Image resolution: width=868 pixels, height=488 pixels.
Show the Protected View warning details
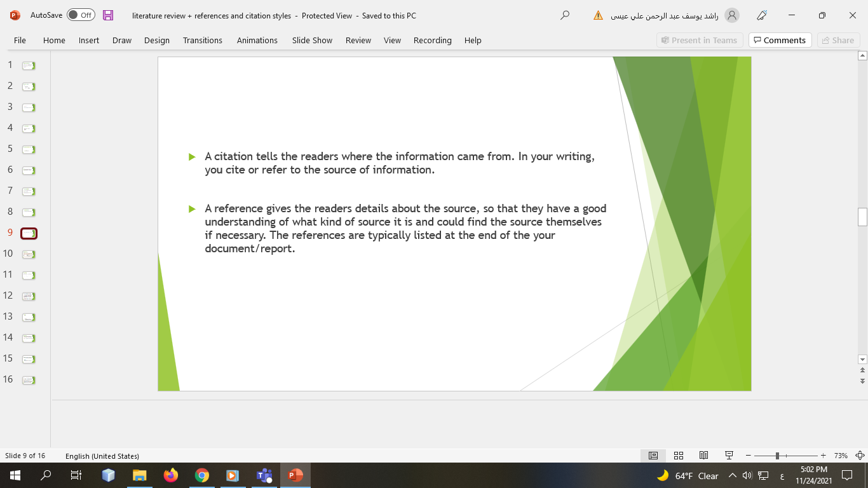(x=598, y=15)
